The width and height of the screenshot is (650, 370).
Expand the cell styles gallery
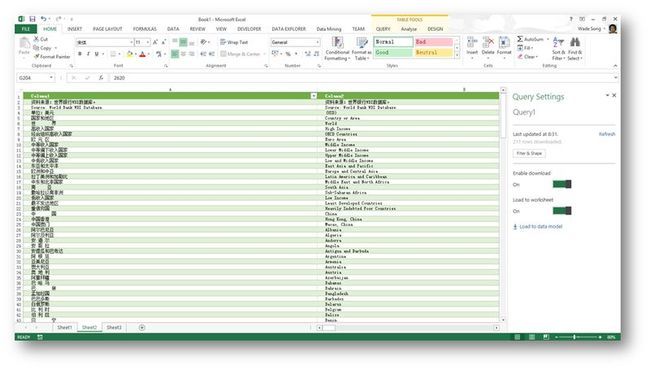[457, 56]
